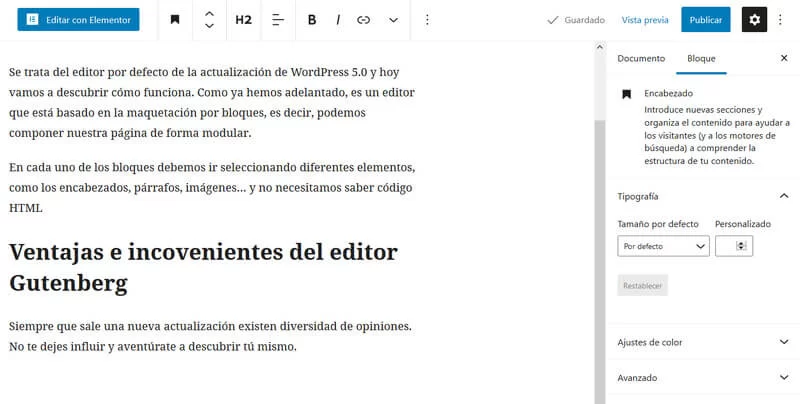The width and height of the screenshot is (800, 404).
Task: Switch to Documento tab
Action: (641, 58)
